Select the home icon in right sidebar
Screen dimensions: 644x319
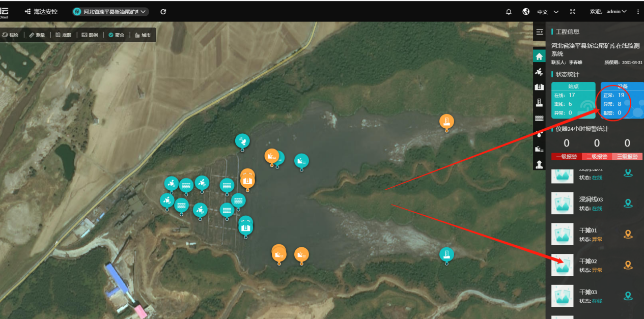coord(540,56)
